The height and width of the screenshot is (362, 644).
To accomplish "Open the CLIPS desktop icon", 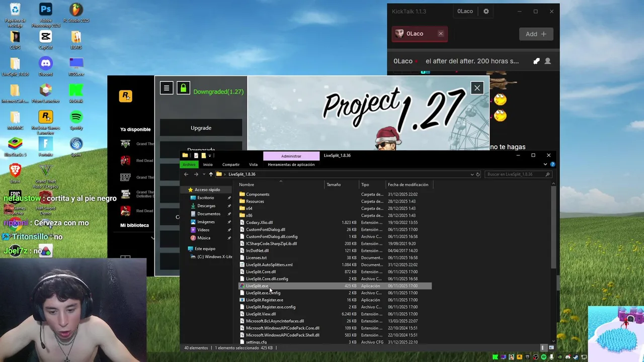I will (x=15, y=40).
